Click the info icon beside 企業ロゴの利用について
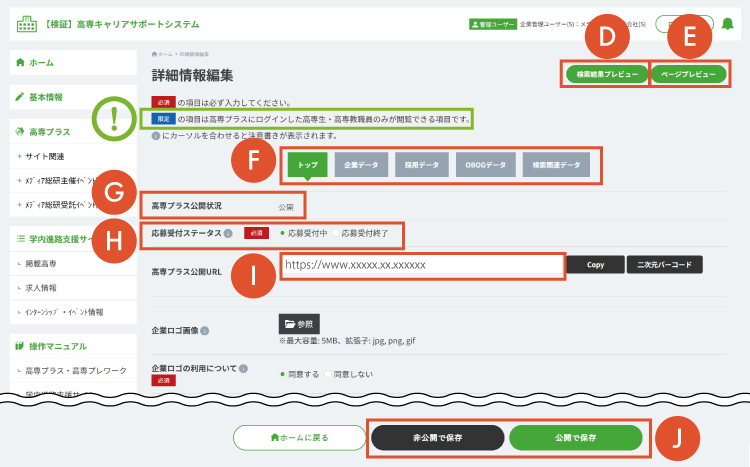750x467 pixels. click(241, 369)
